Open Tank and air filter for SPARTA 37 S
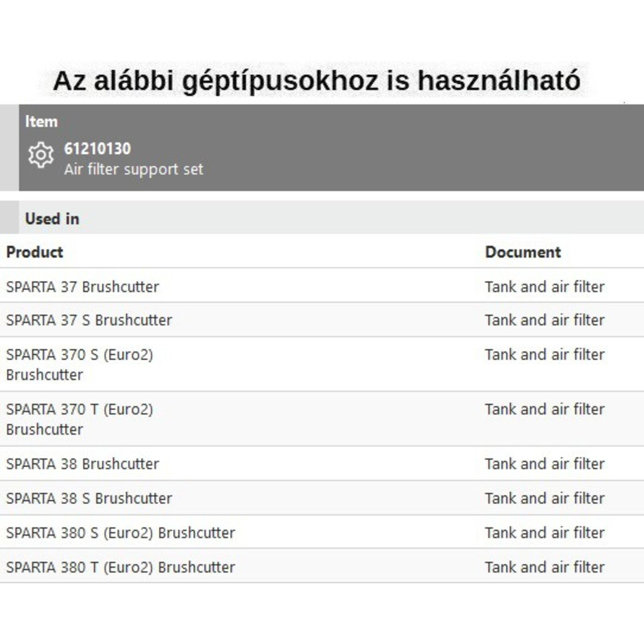Image resolution: width=644 pixels, height=644 pixels. click(x=544, y=320)
